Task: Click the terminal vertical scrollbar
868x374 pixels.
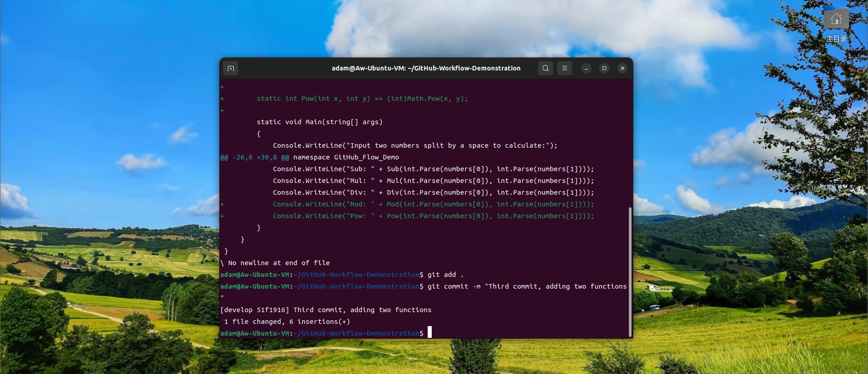Action: point(630,271)
